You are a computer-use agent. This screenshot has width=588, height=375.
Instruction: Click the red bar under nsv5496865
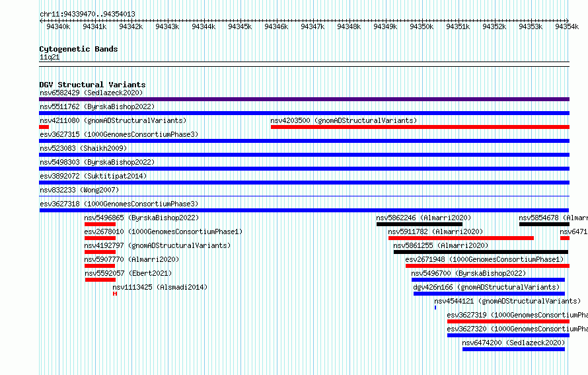coord(100,224)
